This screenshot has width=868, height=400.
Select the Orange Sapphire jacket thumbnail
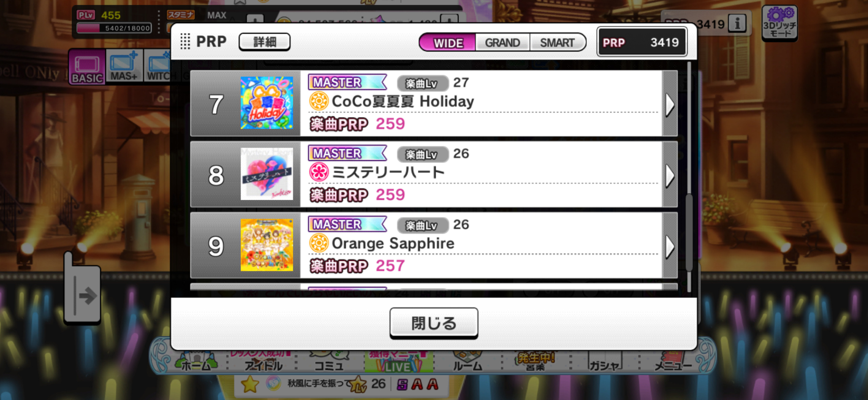pos(267,245)
